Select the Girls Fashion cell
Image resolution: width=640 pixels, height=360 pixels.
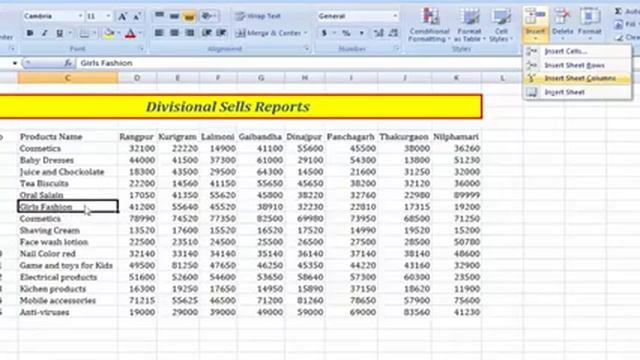point(68,207)
